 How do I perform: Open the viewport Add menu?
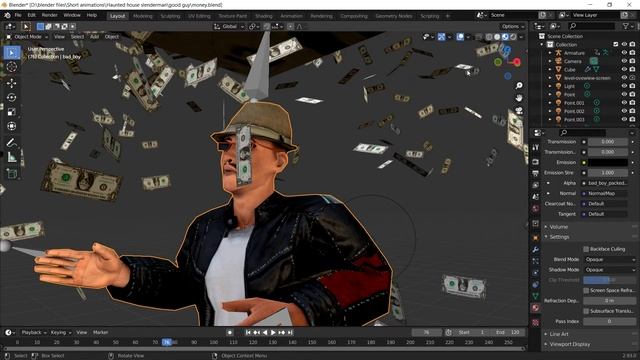[94, 37]
